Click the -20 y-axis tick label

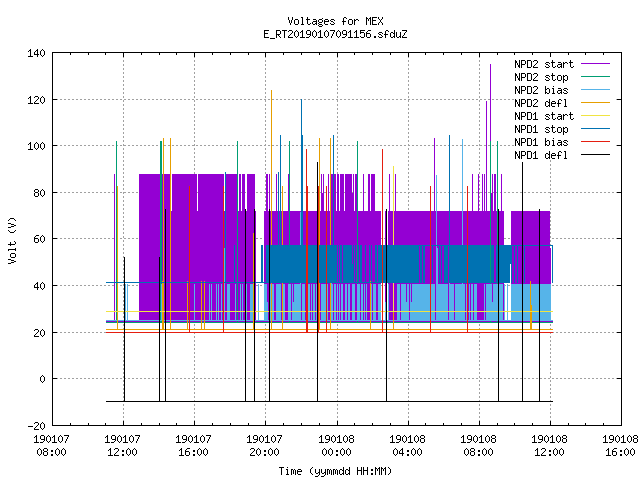coord(36,426)
